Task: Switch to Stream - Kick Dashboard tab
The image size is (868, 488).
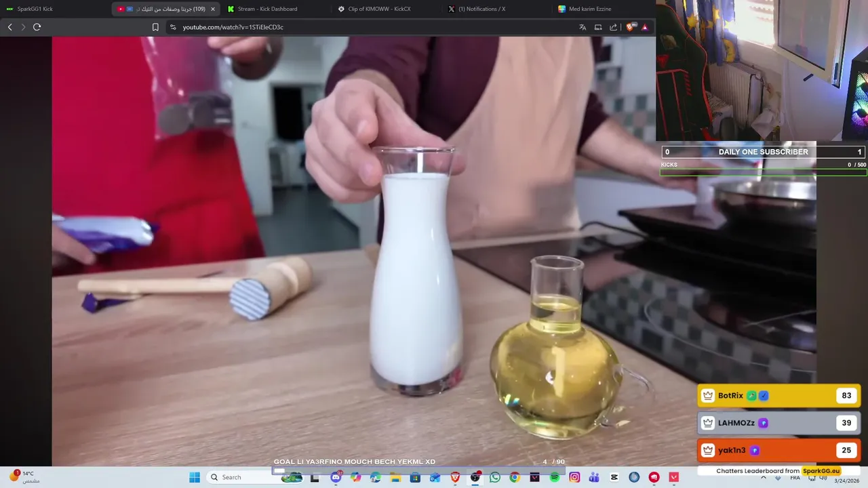Action: 275,9
